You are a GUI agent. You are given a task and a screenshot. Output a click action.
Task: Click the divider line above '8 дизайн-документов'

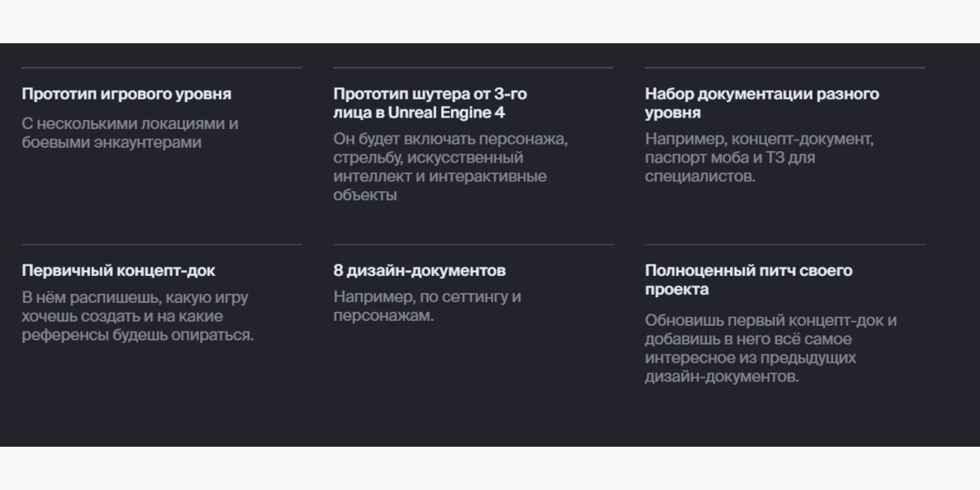(473, 244)
